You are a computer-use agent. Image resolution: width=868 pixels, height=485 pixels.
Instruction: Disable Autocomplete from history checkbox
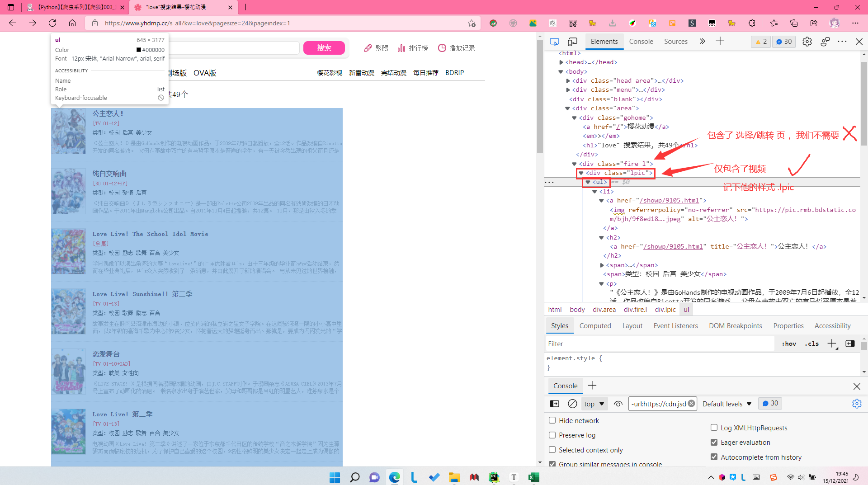point(714,457)
